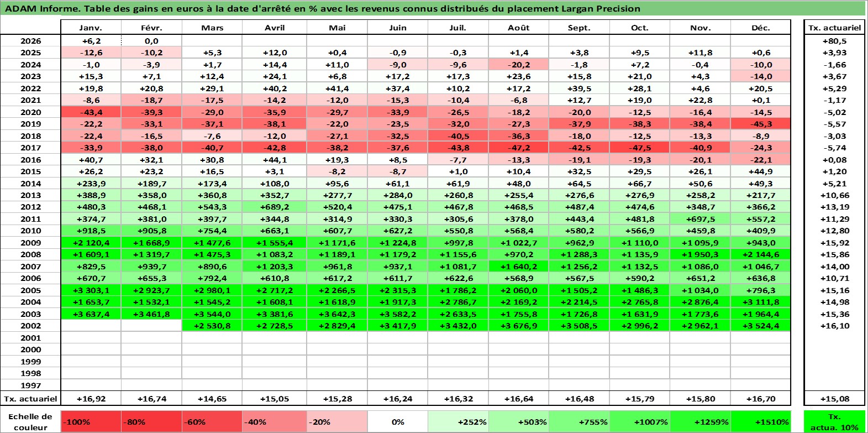Viewport: 868px width, 433px height.
Task: Click the Juin column header
Action: point(397,28)
